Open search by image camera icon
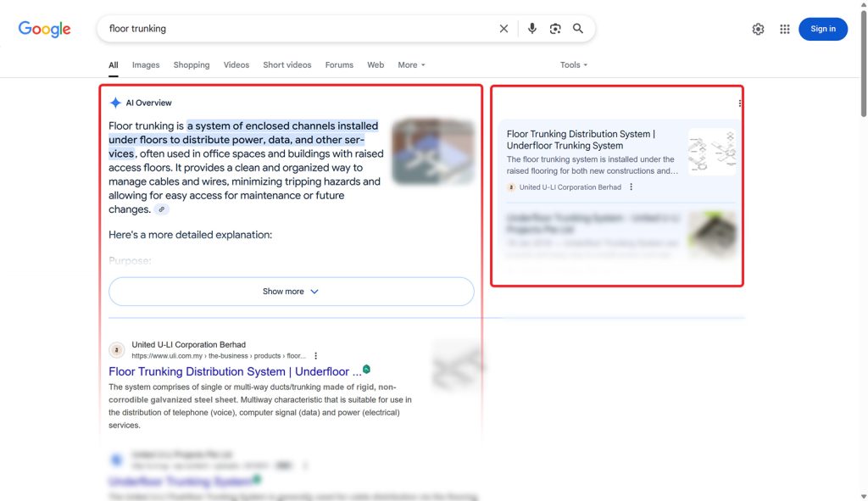Screen dimensions: 868x501 pyautogui.click(x=554, y=29)
